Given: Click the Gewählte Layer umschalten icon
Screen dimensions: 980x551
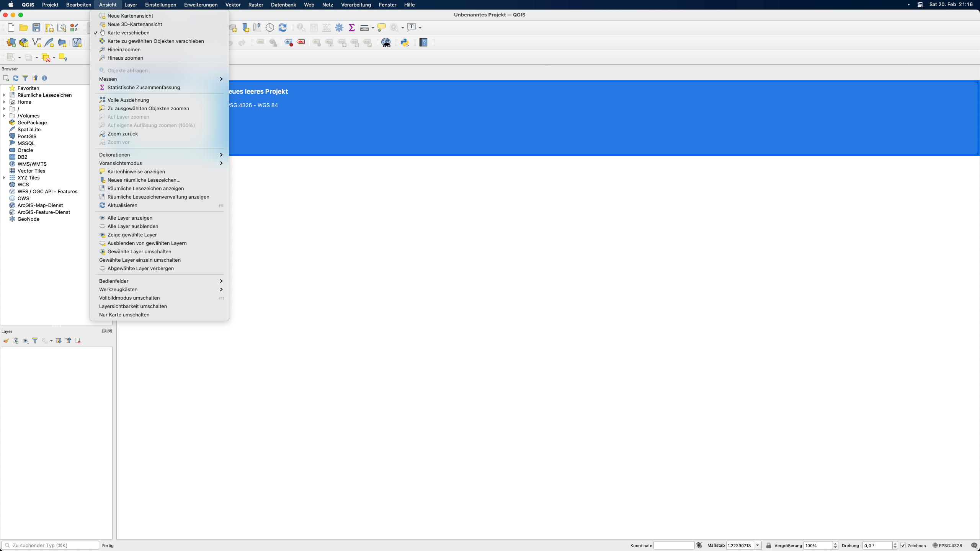Looking at the screenshot, I should 101,251.
